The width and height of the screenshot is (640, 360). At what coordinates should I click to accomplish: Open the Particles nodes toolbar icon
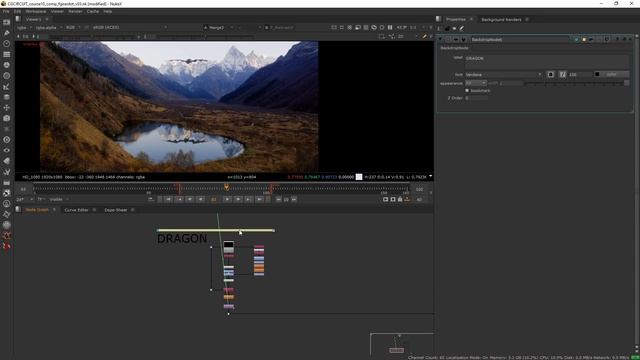click(x=7, y=129)
